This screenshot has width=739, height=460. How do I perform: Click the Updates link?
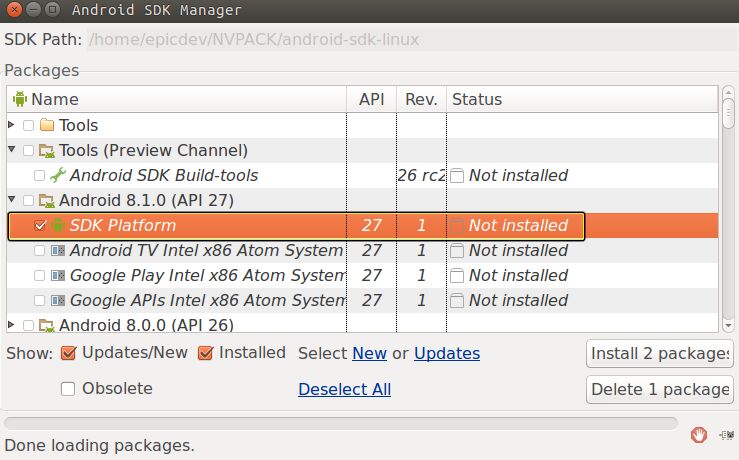coord(447,353)
